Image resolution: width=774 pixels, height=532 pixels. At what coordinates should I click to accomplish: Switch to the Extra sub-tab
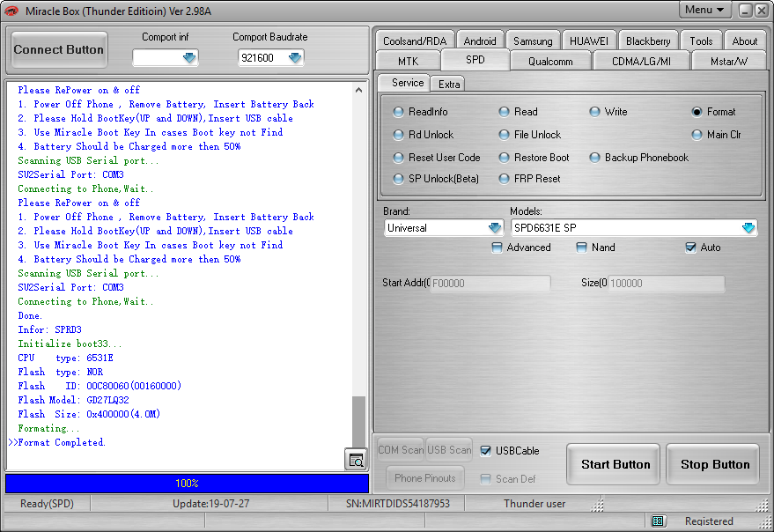pos(449,84)
